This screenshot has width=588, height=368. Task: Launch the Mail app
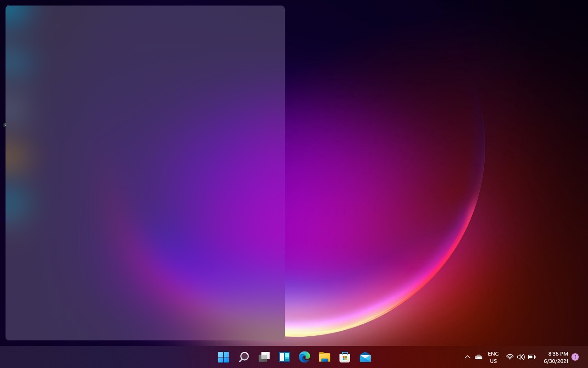(365, 356)
